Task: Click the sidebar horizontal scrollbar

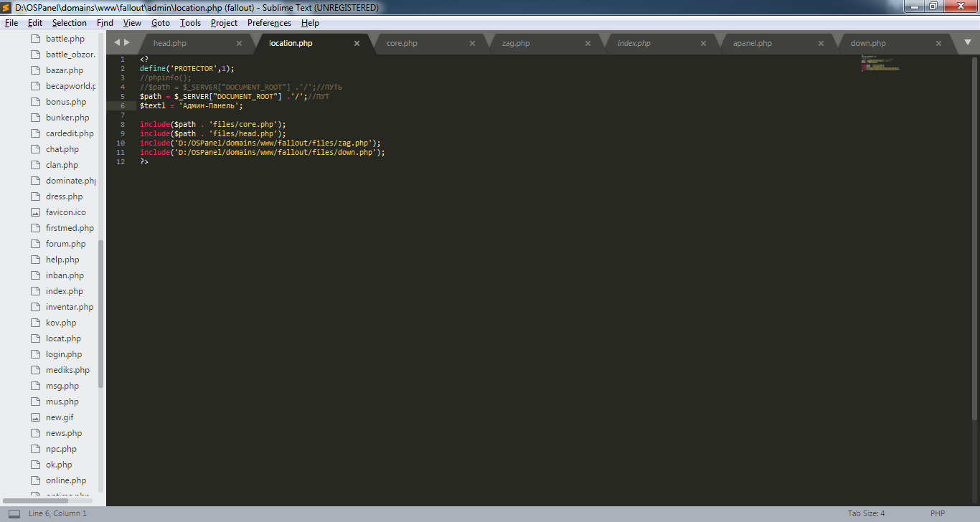Action: tap(35, 500)
